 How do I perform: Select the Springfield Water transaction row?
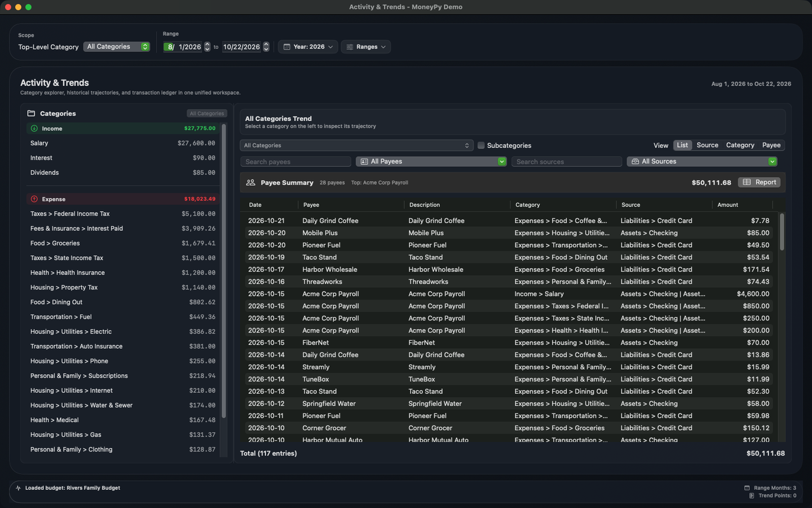[x=509, y=404]
